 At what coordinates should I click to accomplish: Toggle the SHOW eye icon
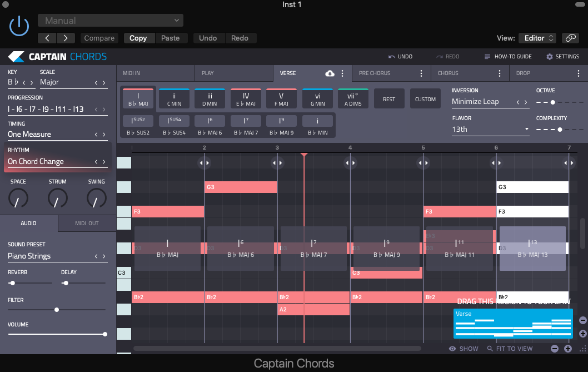tap(452, 349)
